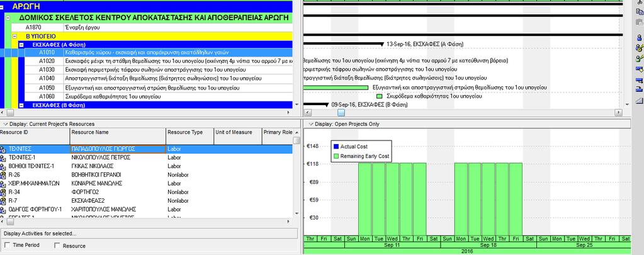Select activity row A1020

(x=159, y=61)
